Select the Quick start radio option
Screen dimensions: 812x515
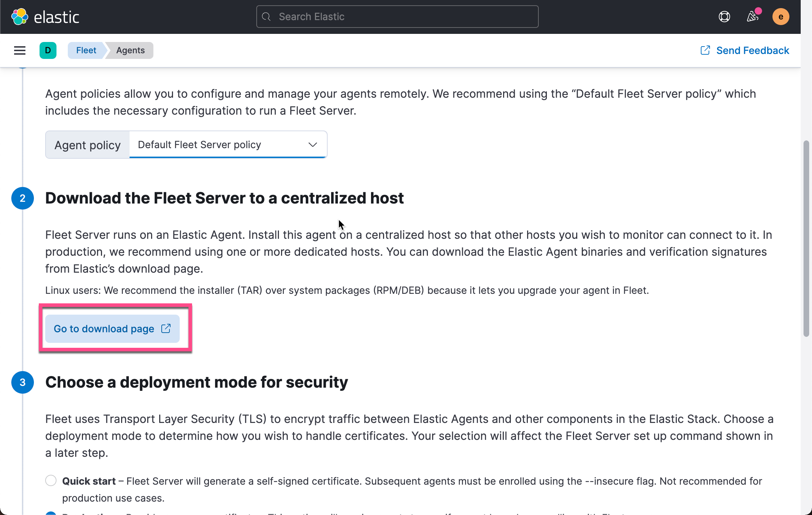(x=51, y=480)
